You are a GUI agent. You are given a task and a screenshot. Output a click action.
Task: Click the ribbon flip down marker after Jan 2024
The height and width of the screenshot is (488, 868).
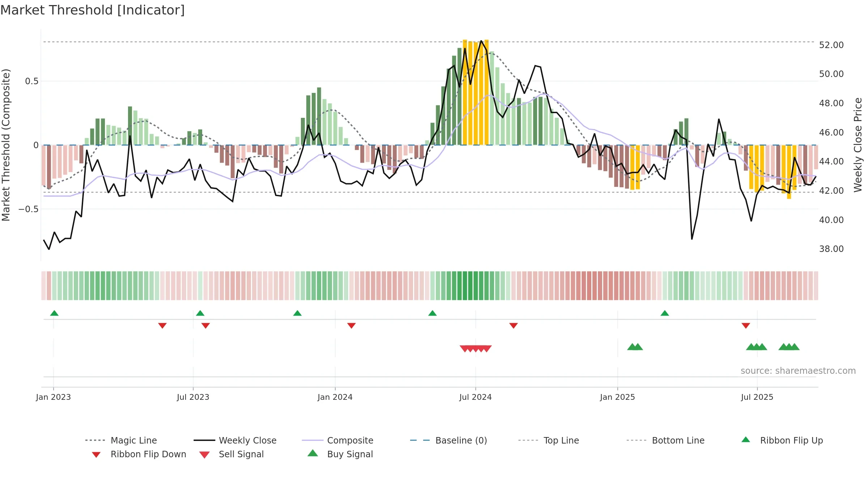(351, 326)
